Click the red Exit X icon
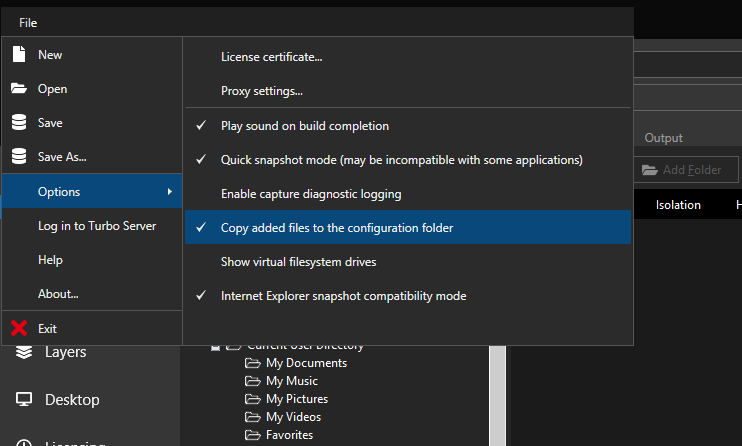 pyautogui.click(x=19, y=328)
